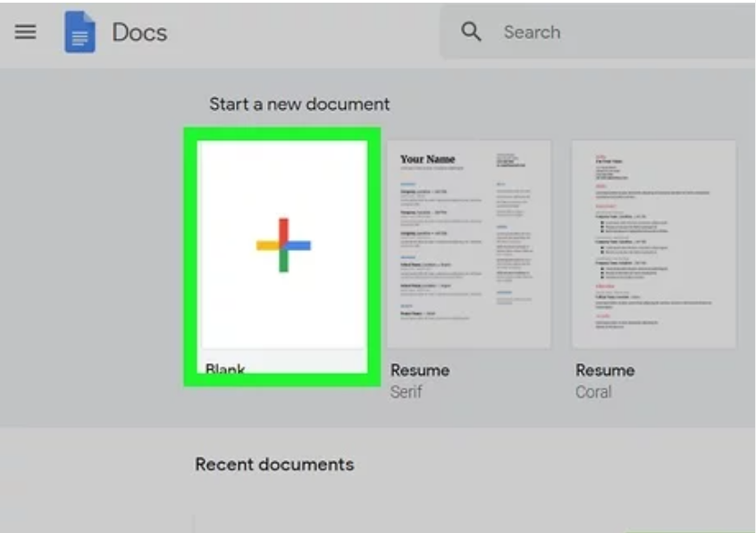756x533 pixels.
Task: Click the Coral subtitle text
Action: coord(593,392)
